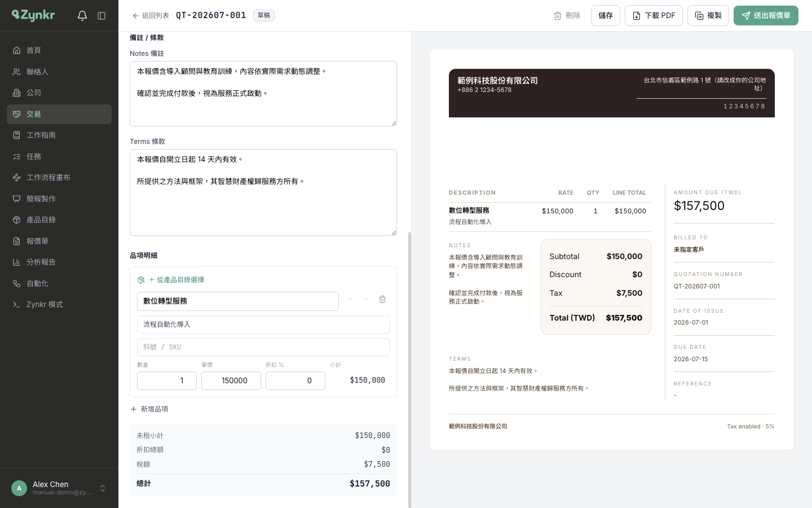812x508 pixels.
Task: Click the date of issue 2026-07-01
Action: (x=691, y=323)
